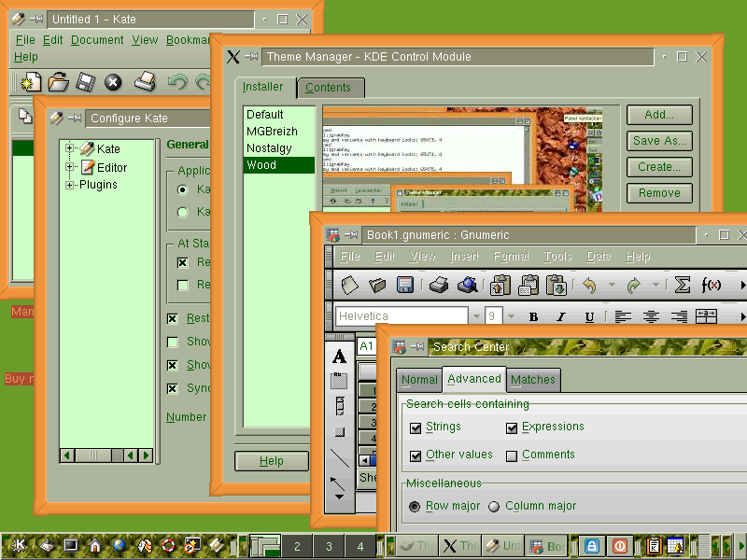Expand the Plugins tree node

coord(69,185)
